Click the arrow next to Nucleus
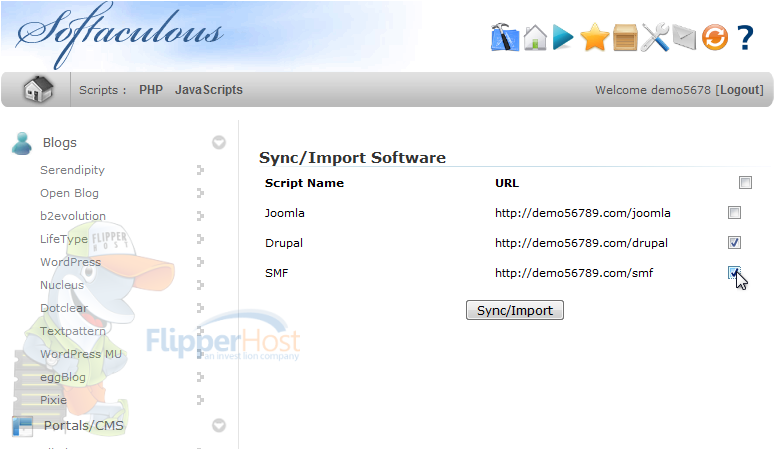776x450 pixels. pos(200,285)
